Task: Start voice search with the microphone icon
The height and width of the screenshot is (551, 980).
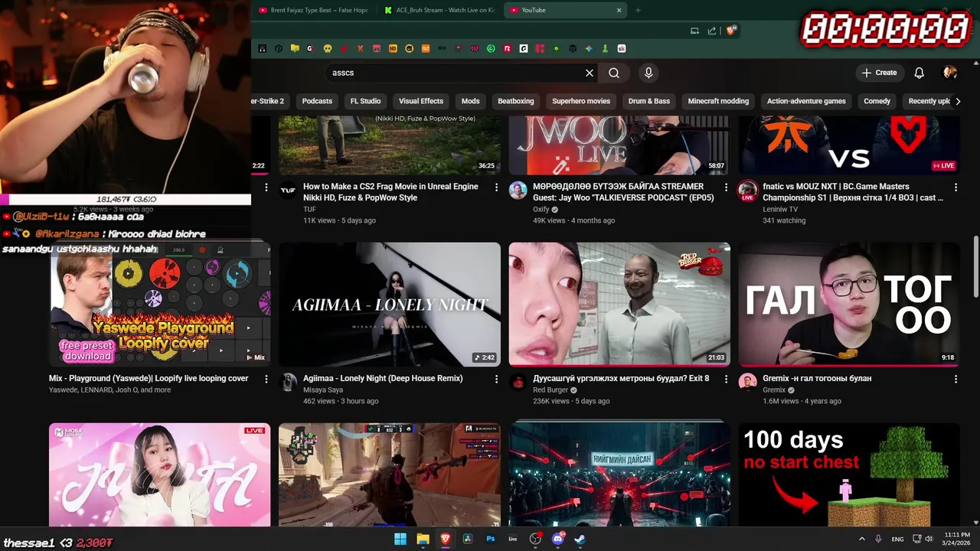Action: click(648, 73)
